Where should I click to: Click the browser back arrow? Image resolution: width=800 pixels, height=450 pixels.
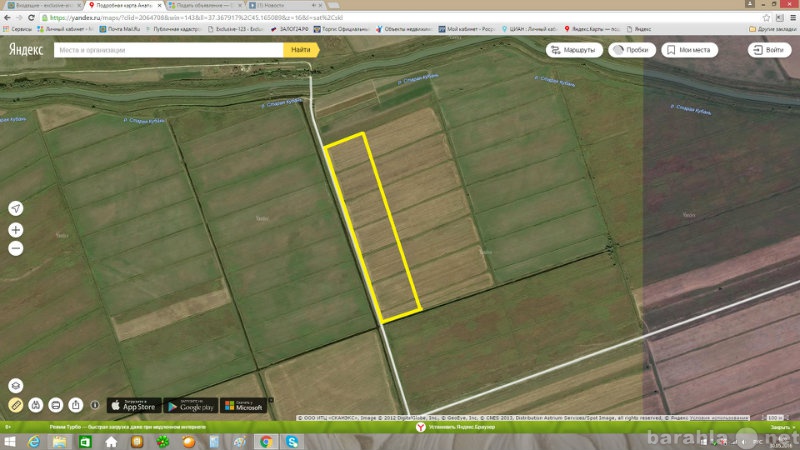7,17
